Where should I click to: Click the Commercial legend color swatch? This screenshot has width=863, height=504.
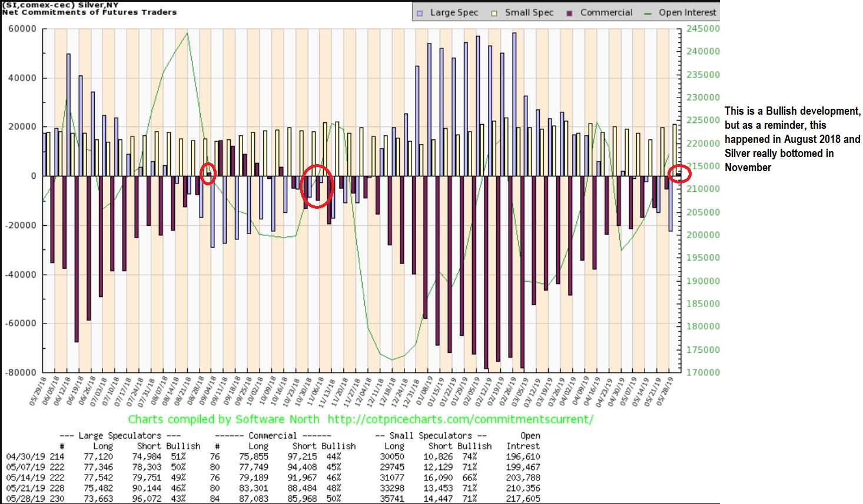click(569, 12)
